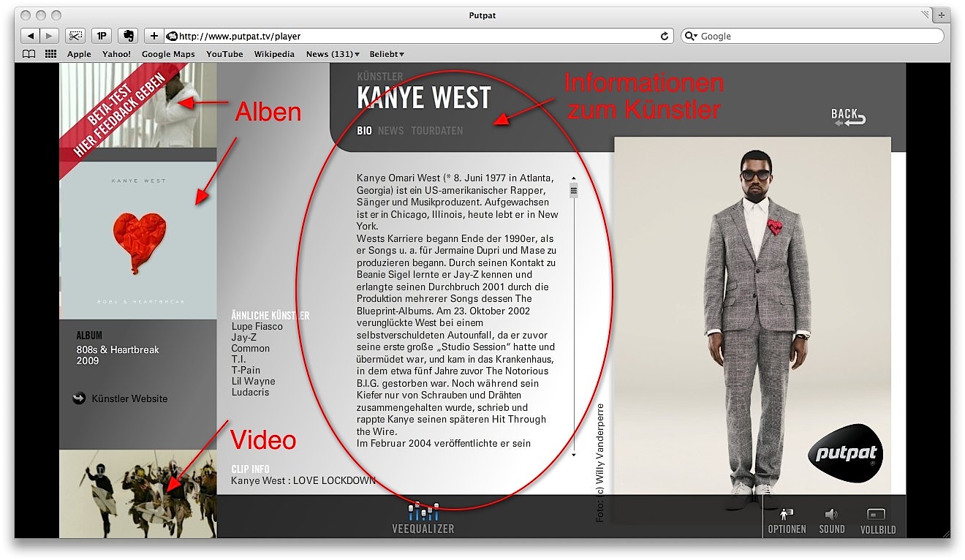The image size is (965, 560).
Task: Select the BIO tab
Action: (364, 131)
